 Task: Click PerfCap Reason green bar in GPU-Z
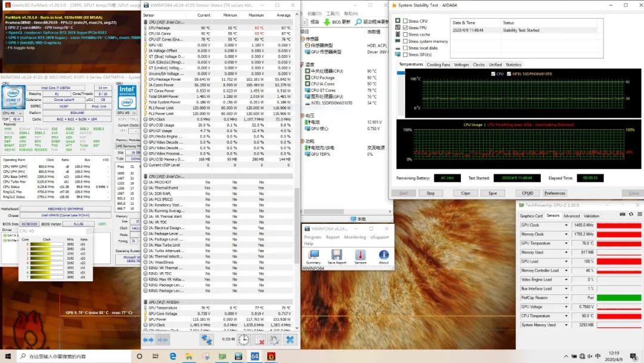pyautogui.click(x=618, y=298)
